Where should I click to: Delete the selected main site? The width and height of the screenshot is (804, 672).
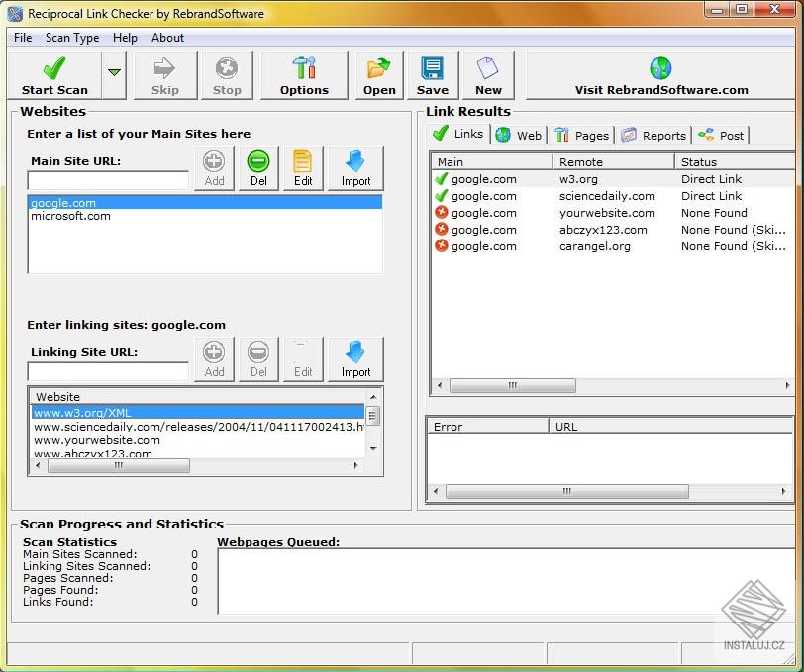258,168
